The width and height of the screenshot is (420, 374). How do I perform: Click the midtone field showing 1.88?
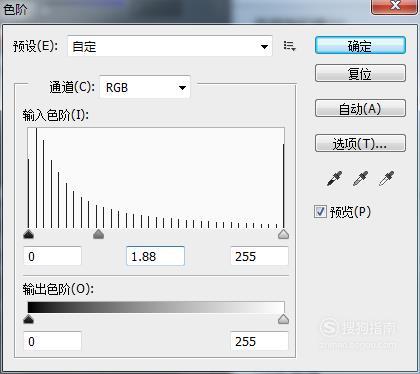155,256
